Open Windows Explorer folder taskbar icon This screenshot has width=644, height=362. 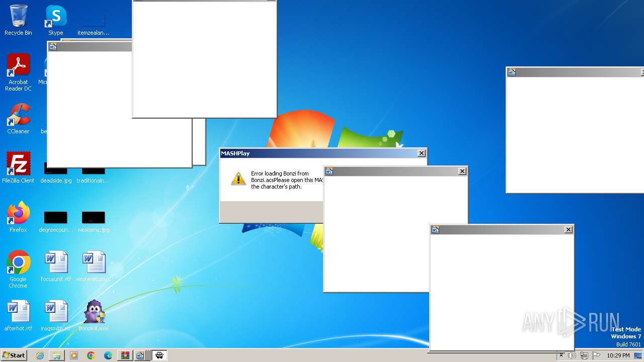tap(57, 355)
